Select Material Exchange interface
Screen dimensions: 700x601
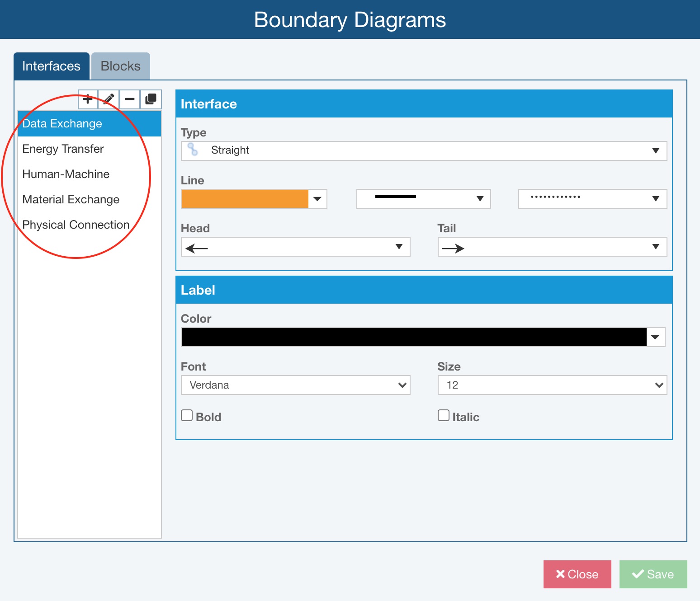click(x=90, y=200)
